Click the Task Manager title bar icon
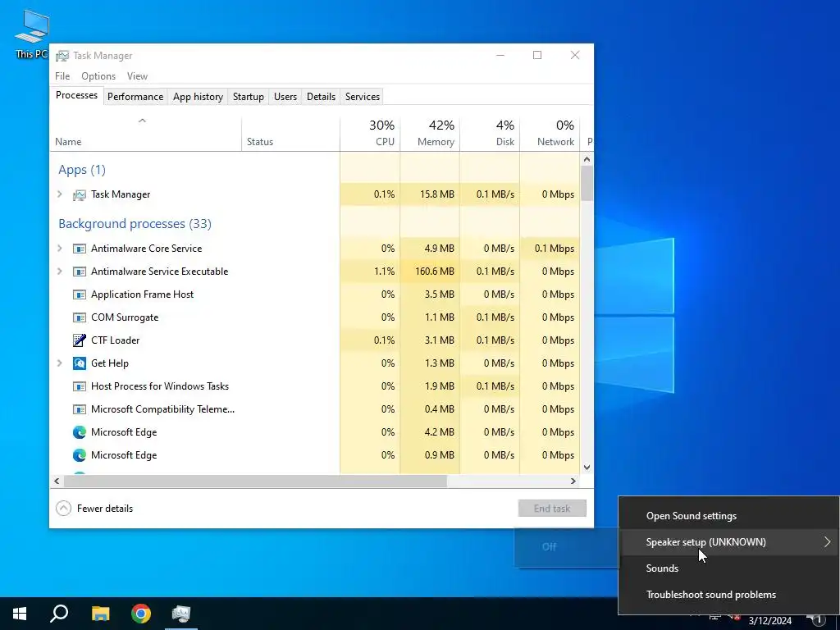The height and width of the screenshot is (630, 840). coord(62,56)
